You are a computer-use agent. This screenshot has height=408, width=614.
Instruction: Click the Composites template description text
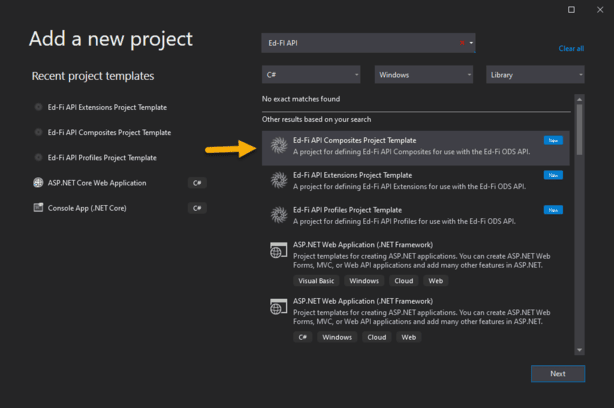coord(412,152)
